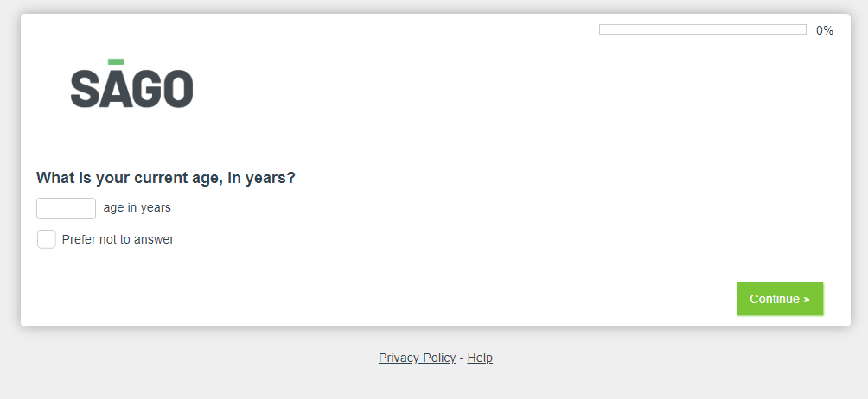This screenshot has width=868, height=399.
Task: Focus the age in years input field
Action: [66, 208]
